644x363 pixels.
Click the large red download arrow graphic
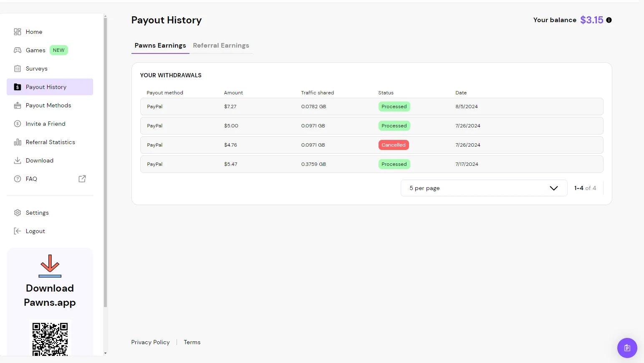[50, 266]
